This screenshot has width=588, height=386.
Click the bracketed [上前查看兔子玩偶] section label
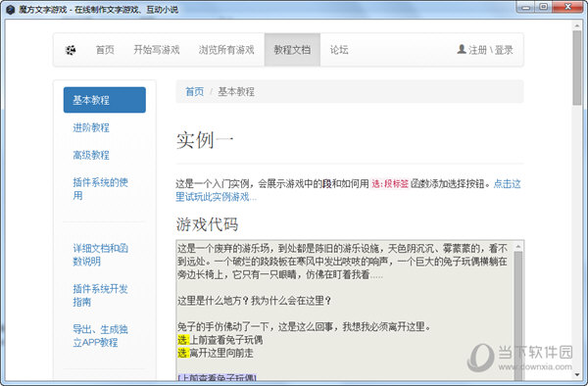[217, 377]
